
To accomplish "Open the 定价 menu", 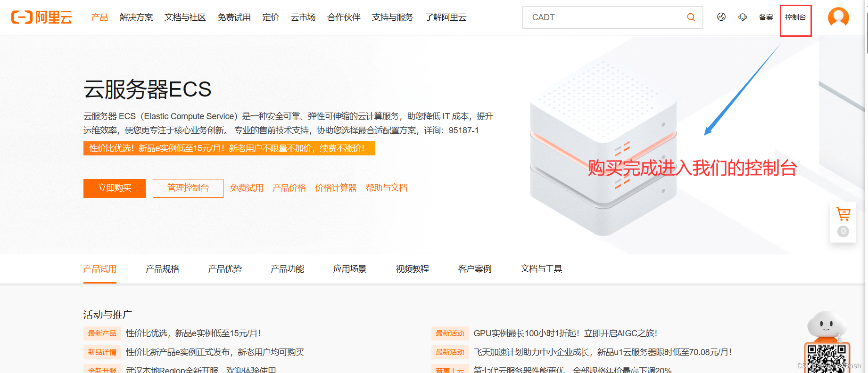I will [x=271, y=17].
